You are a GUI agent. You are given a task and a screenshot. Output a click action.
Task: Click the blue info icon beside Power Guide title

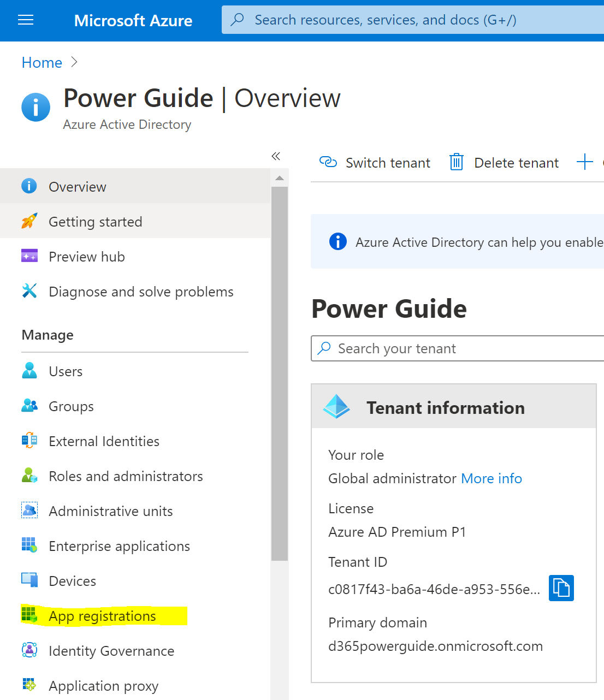(x=35, y=107)
